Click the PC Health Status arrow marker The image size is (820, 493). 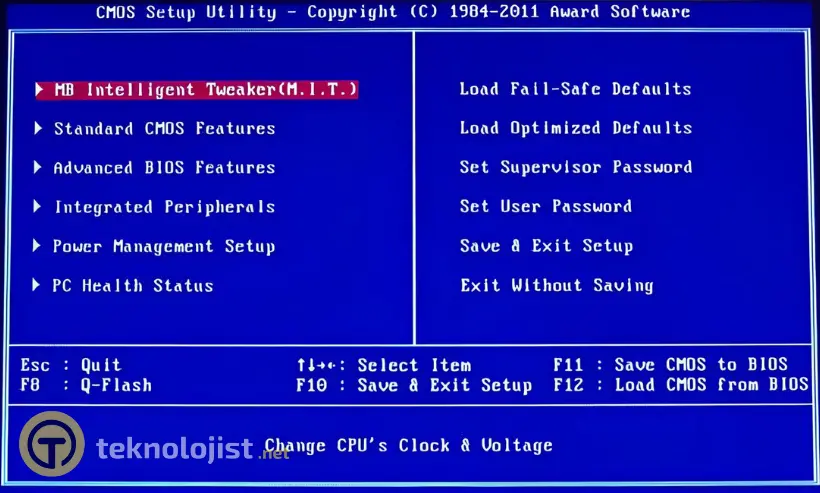click(37, 285)
